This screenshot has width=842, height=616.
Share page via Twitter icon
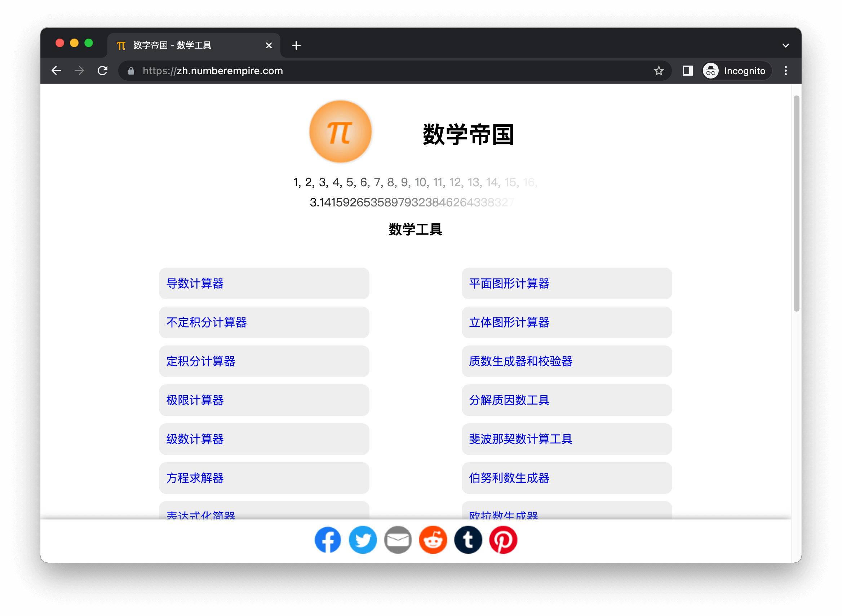[363, 540]
